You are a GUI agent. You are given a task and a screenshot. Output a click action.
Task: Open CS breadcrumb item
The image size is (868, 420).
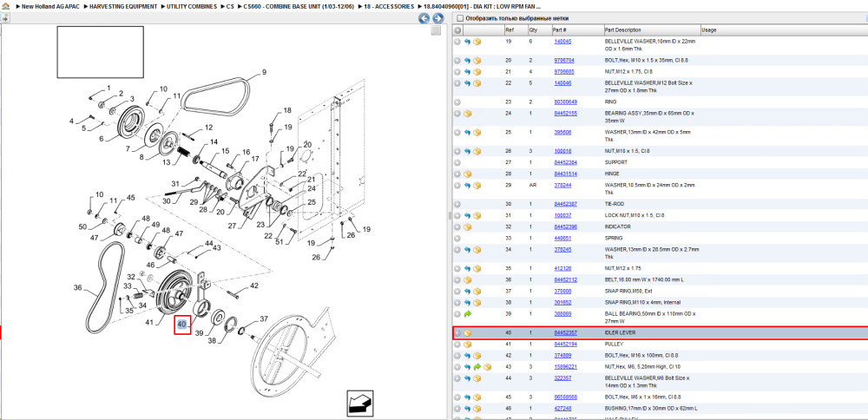pos(230,6)
